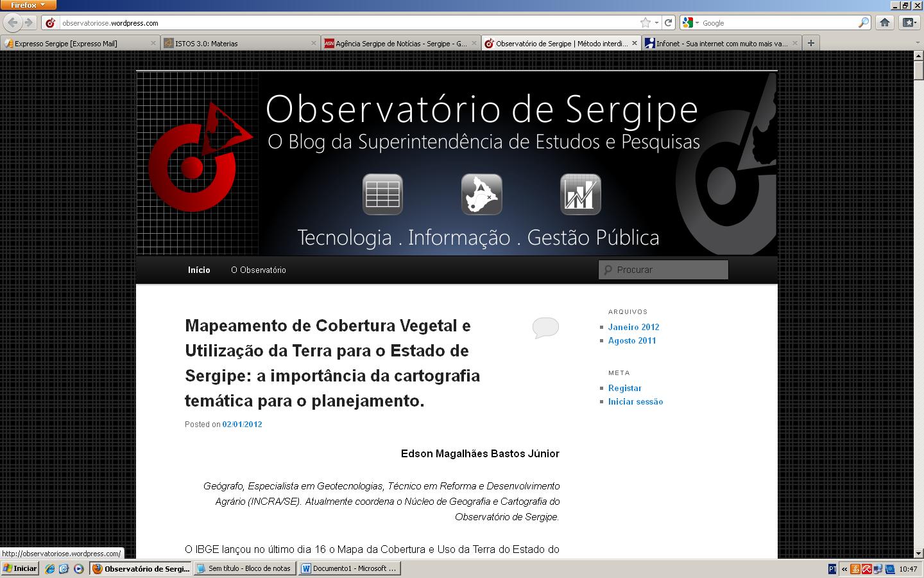
Task: Switch to ISTOS 3.0 Materias tab
Action: [x=240, y=43]
